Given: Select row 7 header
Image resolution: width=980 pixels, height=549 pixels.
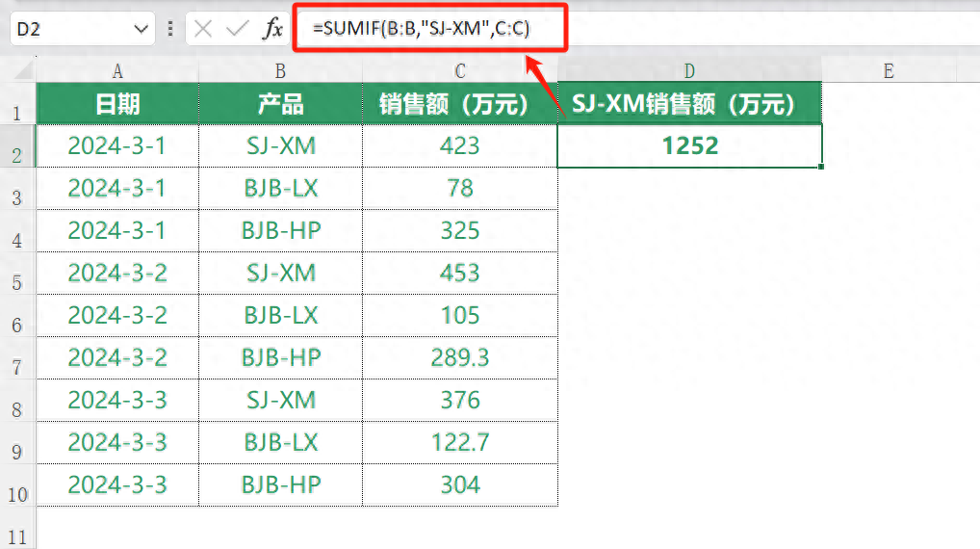Looking at the screenshot, I should [x=17, y=358].
